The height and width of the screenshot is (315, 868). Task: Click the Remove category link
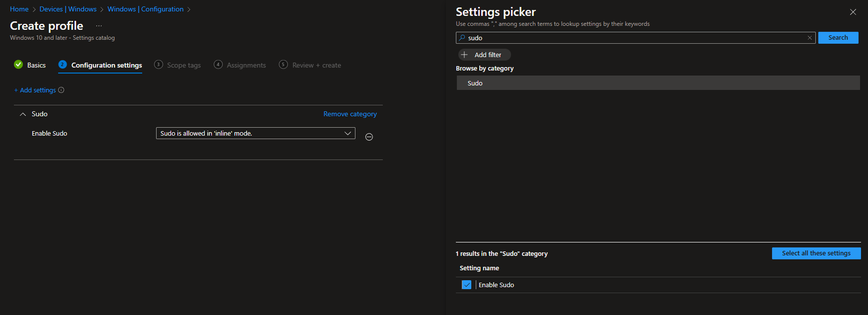tap(350, 114)
